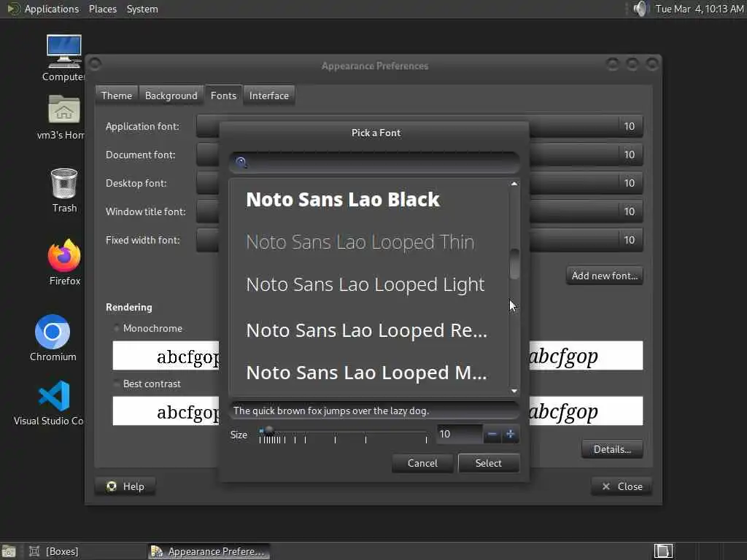Click the search magnifier icon in font picker

coord(241,163)
